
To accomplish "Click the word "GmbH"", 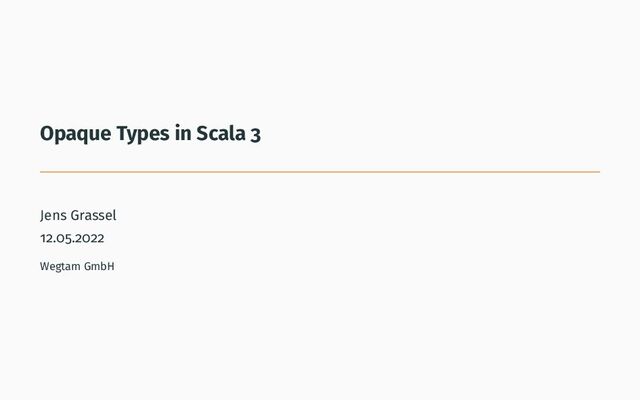I will (99, 266).
